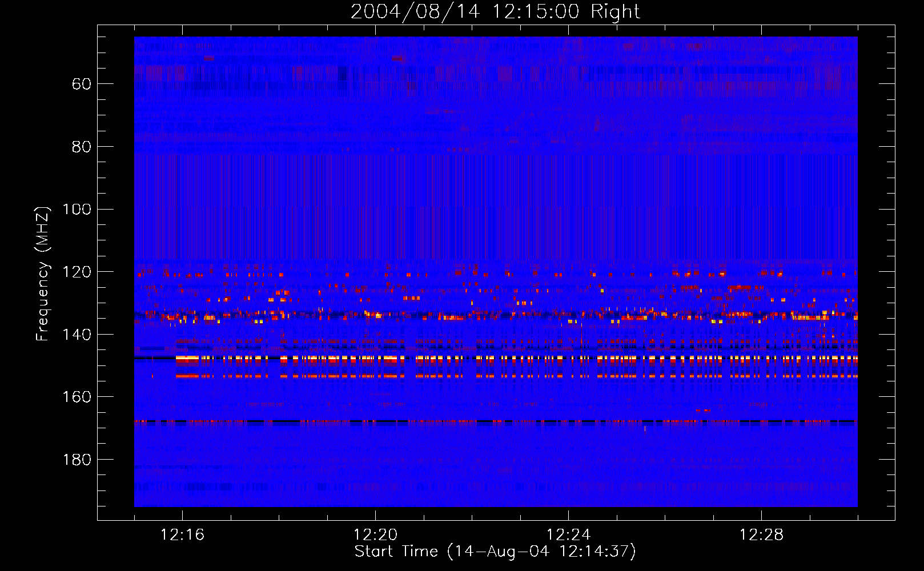The height and width of the screenshot is (571, 924).
Task: Click the 80 frequency tick label
Action: point(81,147)
